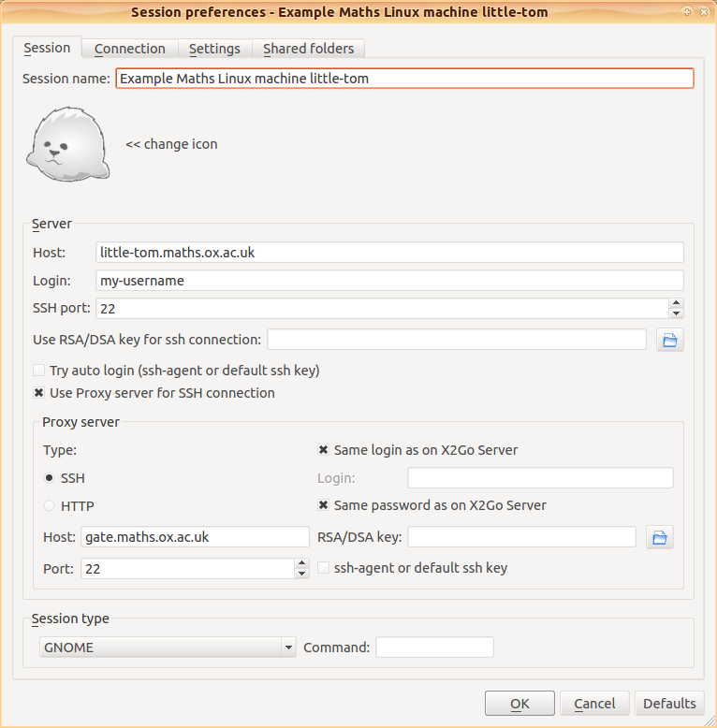Decrease the SSH port value
Screen dimensions: 717x728
(x=676, y=313)
